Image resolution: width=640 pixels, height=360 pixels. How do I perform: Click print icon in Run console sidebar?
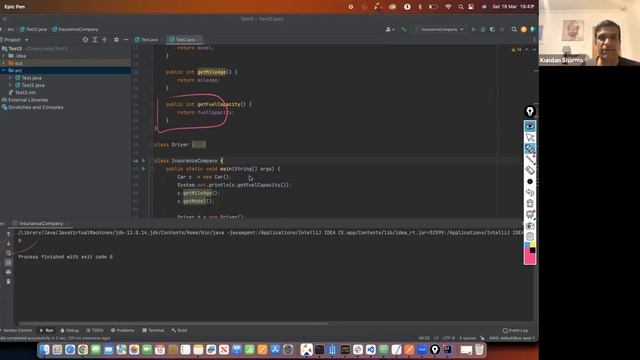(8, 272)
